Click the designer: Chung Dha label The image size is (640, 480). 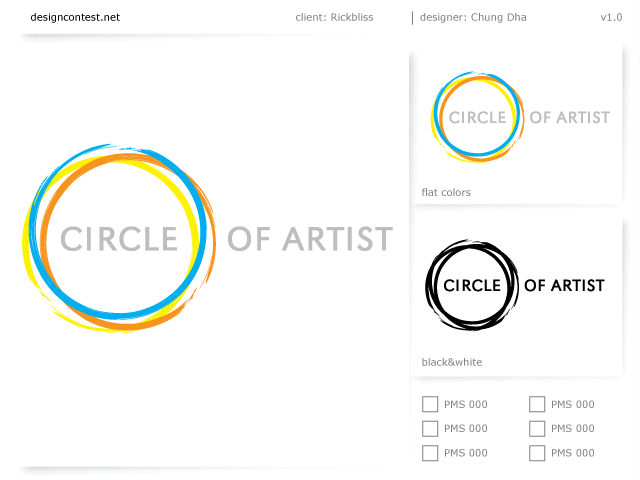473,17
